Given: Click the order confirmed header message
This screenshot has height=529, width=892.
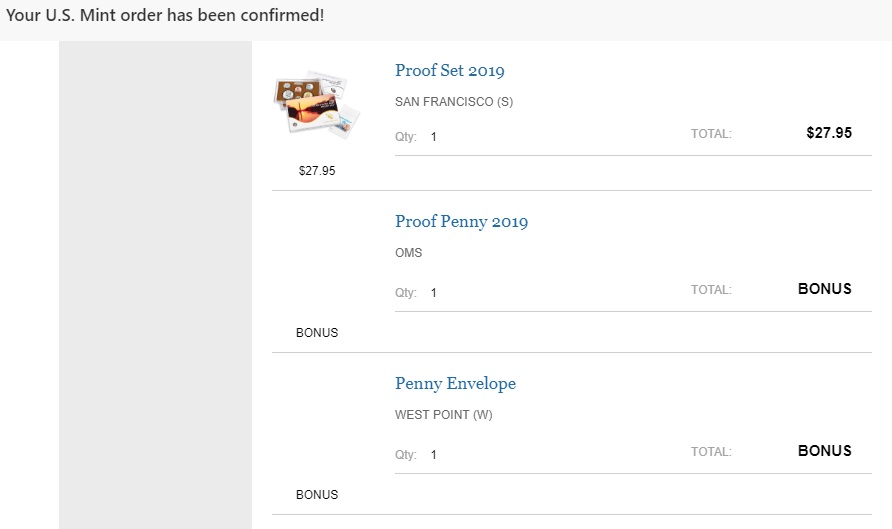Looking at the screenshot, I should [165, 17].
